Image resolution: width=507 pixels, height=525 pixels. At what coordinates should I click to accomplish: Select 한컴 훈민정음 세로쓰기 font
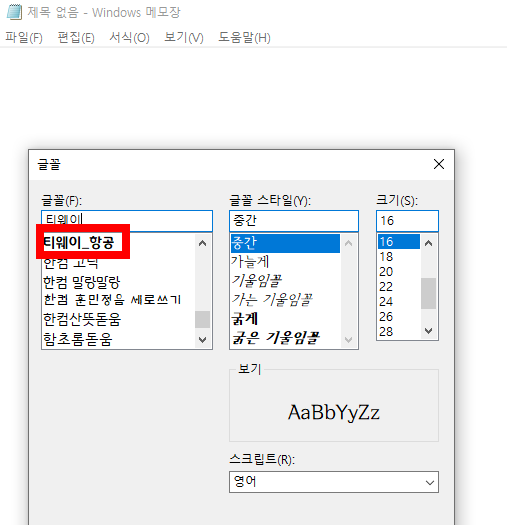click(112, 300)
